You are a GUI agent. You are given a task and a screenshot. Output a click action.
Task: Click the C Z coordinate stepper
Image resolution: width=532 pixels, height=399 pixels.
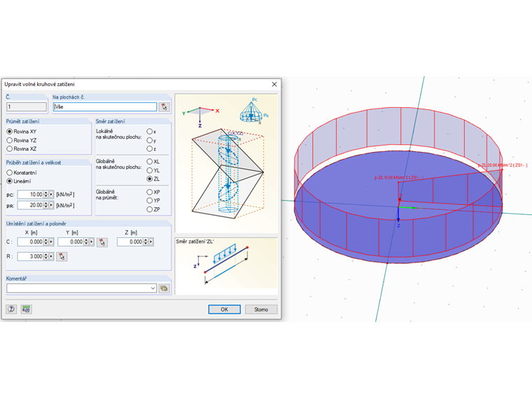[x=146, y=242]
